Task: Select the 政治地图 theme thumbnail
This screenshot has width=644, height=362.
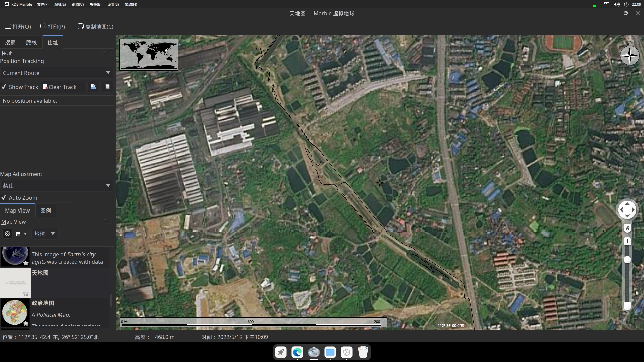Action: click(15, 312)
